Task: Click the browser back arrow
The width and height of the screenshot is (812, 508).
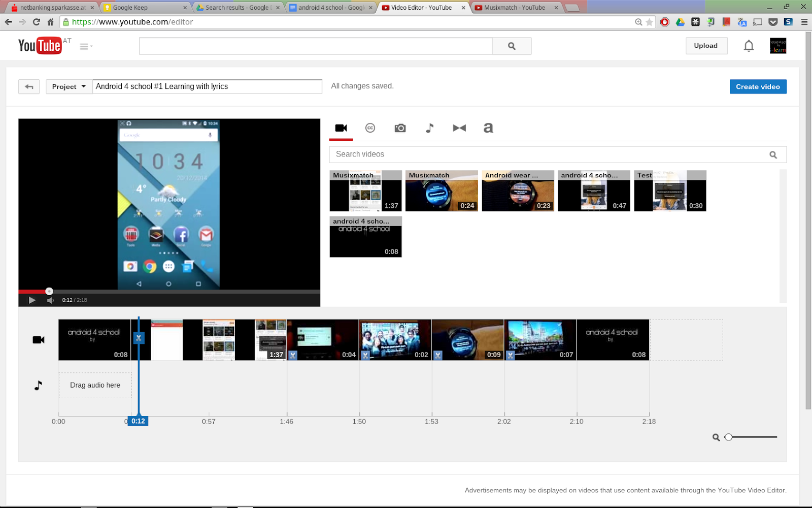Action: (8, 22)
